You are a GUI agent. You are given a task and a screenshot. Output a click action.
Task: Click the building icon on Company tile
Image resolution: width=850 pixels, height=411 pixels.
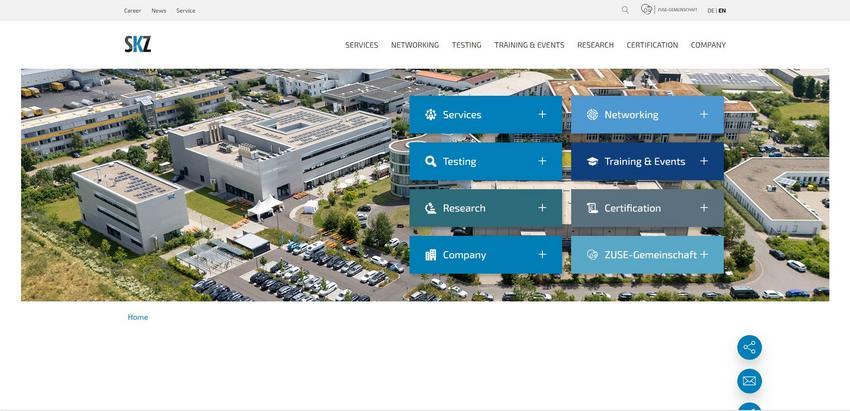[x=430, y=255]
